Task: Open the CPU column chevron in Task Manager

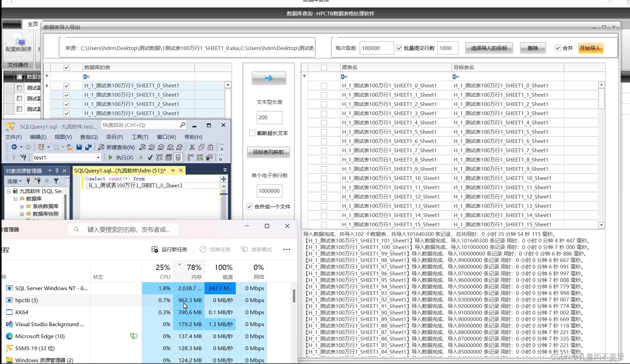Action: (x=179, y=263)
